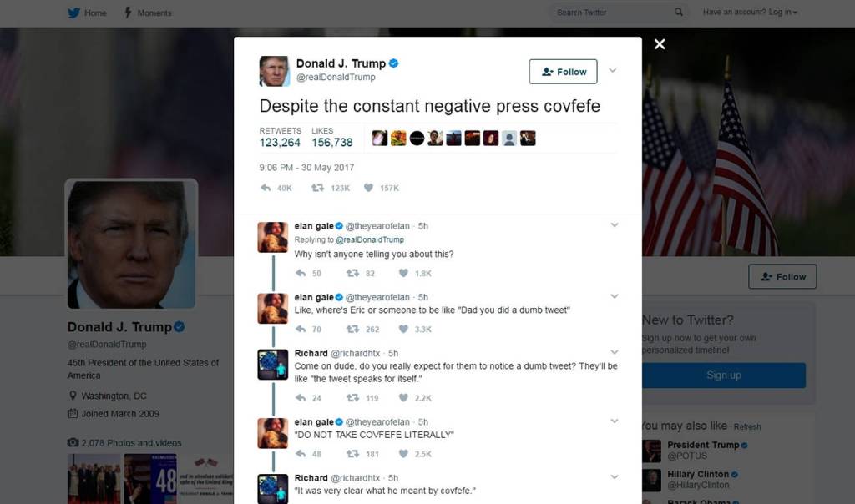Click reply icon on Richard's tweet with 24 replies

click(301, 398)
